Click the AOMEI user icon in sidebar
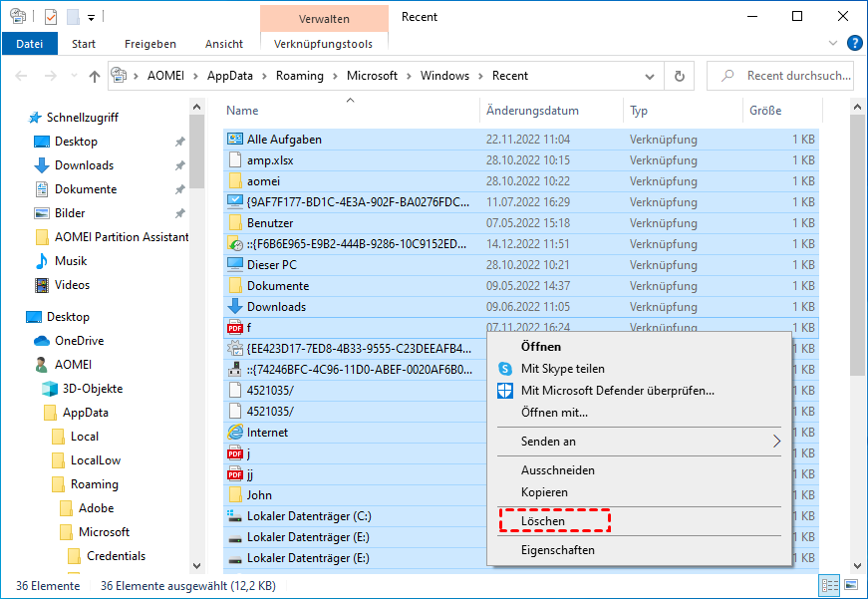868x599 pixels. coord(42,364)
